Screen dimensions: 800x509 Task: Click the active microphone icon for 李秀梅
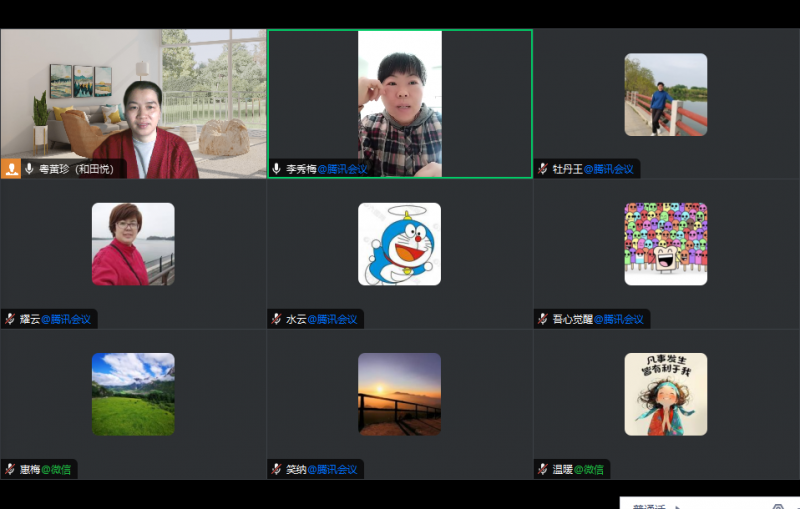tap(277, 169)
